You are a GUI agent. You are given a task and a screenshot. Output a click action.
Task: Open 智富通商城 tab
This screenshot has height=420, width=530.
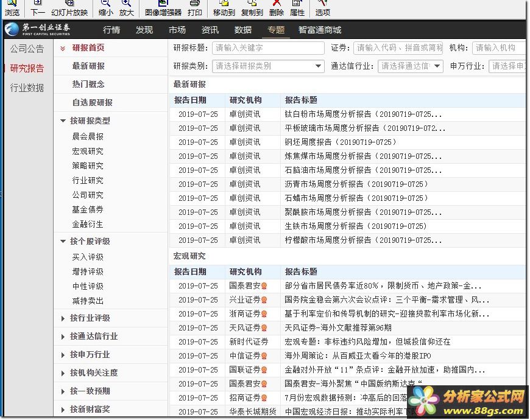click(x=319, y=30)
